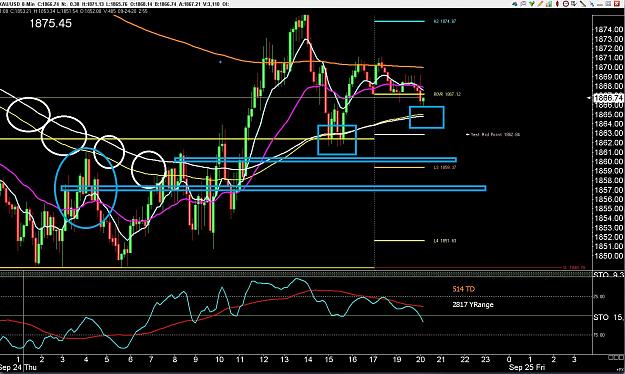Viewport: 625px width, 374px height.
Task: Select the magnifier zoom tool icon
Action: [523, 4]
